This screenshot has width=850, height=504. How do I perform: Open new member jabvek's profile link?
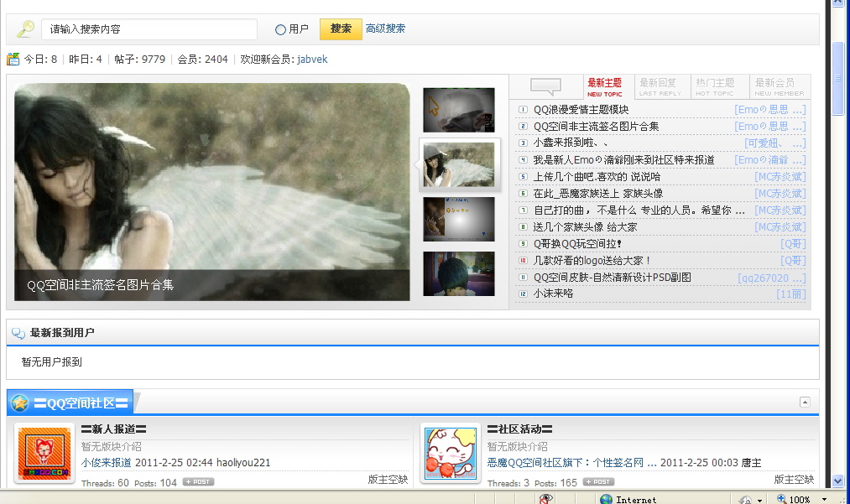click(312, 59)
